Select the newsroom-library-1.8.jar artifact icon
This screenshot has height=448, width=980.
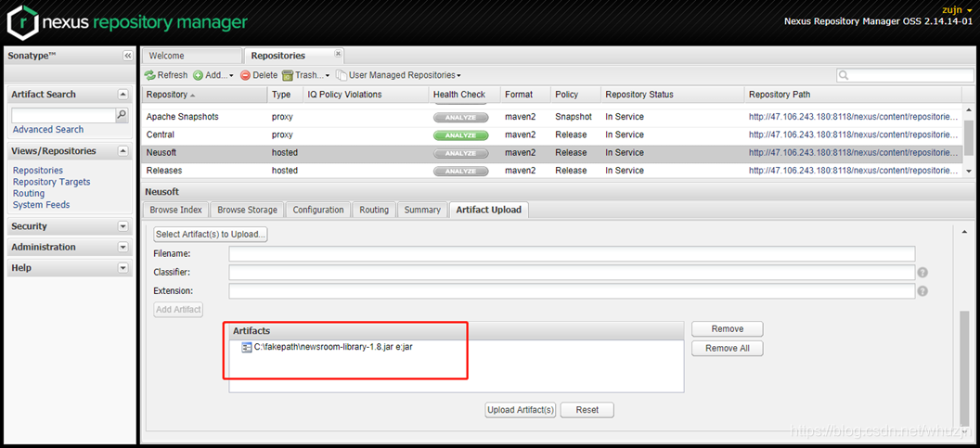(246, 348)
